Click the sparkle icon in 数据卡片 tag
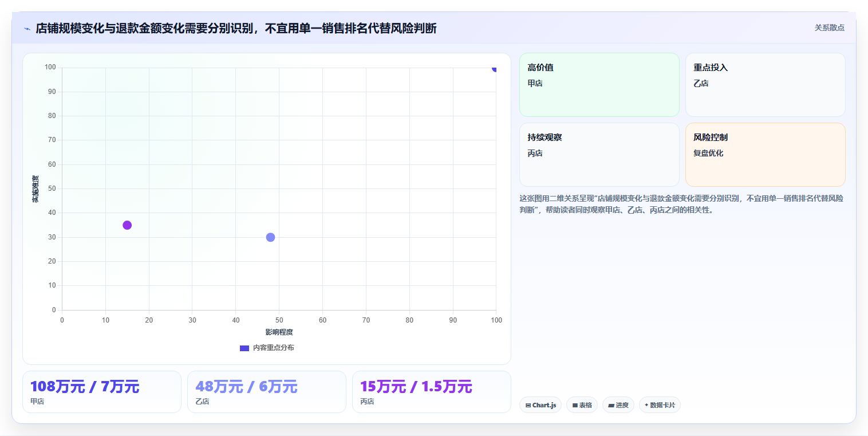The height and width of the screenshot is (436, 868). [x=646, y=404]
